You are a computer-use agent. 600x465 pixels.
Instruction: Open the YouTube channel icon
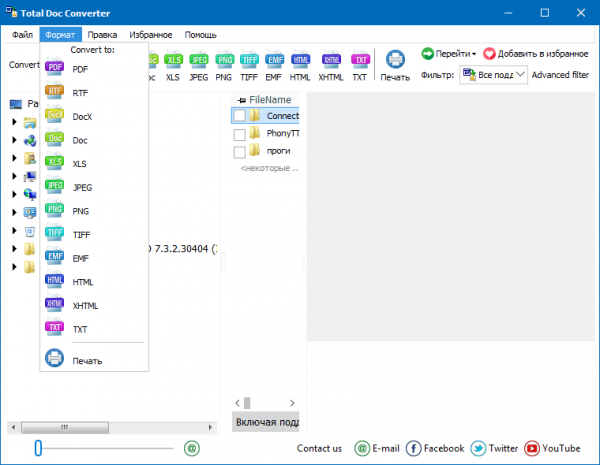[x=532, y=449]
